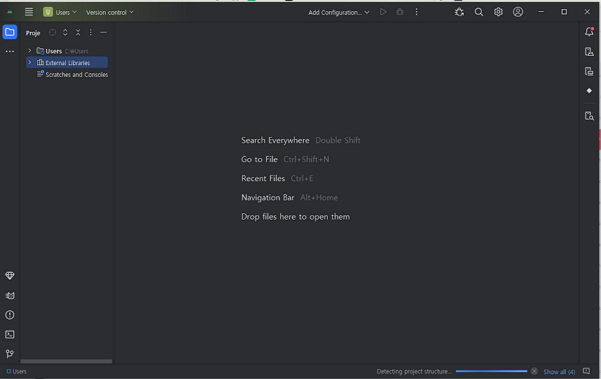601x379 pixels.
Task: Open the main hamburger menu
Action: coord(29,12)
